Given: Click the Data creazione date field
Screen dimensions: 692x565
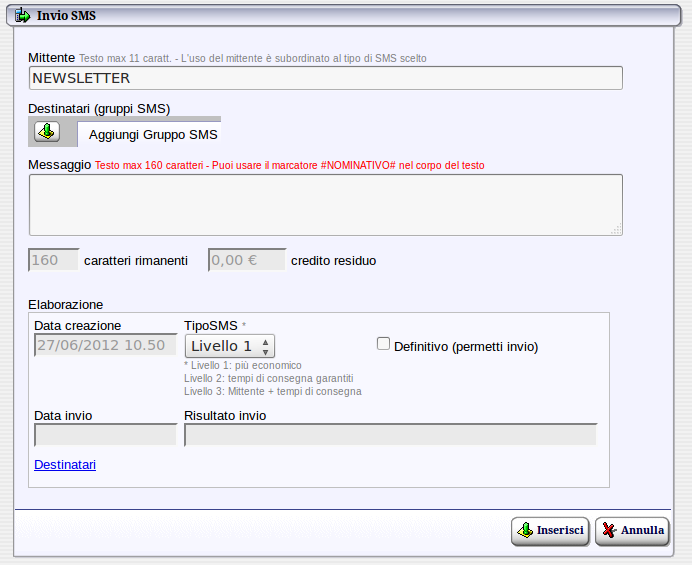Looking at the screenshot, I should pyautogui.click(x=105, y=346).
